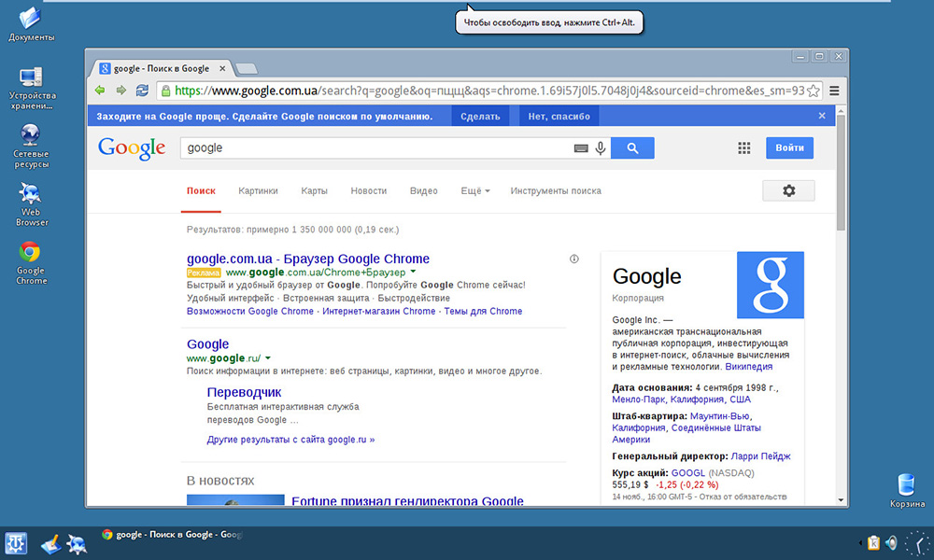
Task: Click the Chrome address bar URL
Action: pyautogui.click(x=489, y=91)
